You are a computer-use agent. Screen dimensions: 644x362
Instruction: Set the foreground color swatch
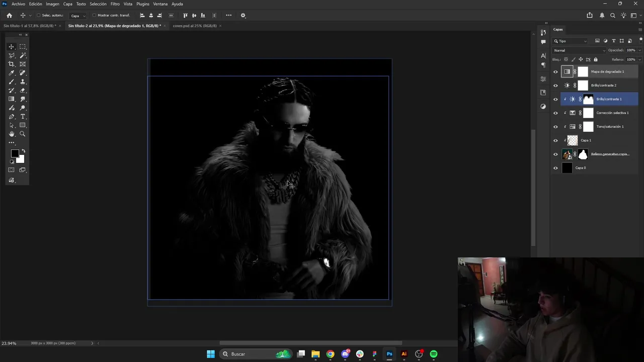15,153
